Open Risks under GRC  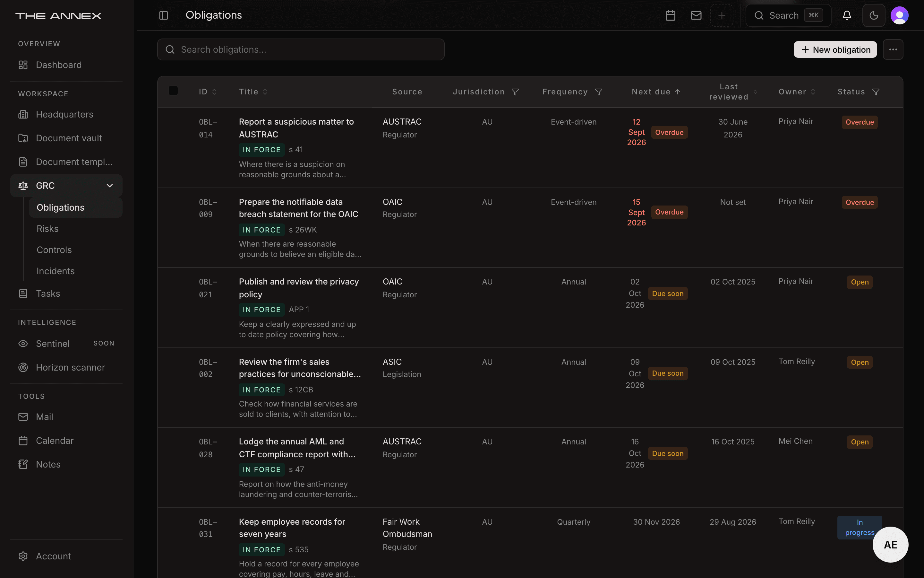coord(76,229)
